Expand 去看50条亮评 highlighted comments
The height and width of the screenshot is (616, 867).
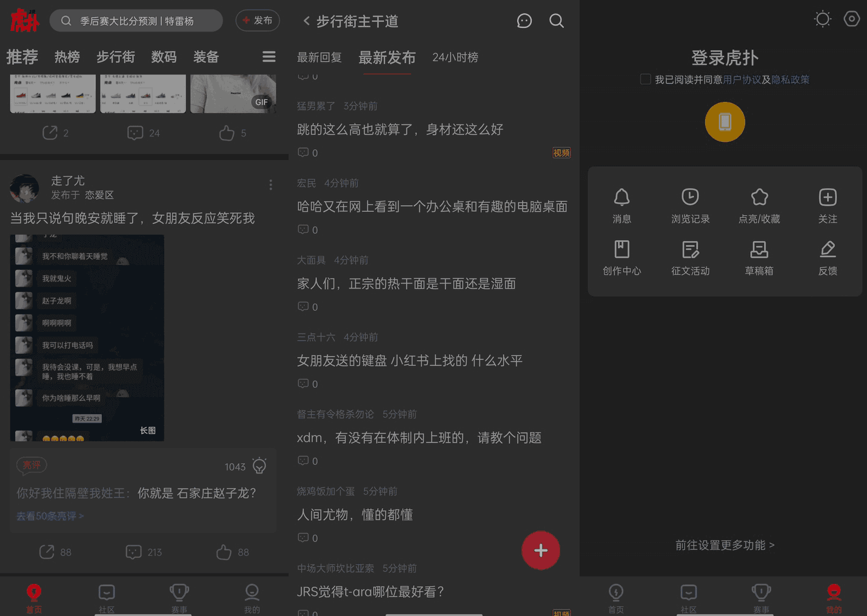[49, 515]
